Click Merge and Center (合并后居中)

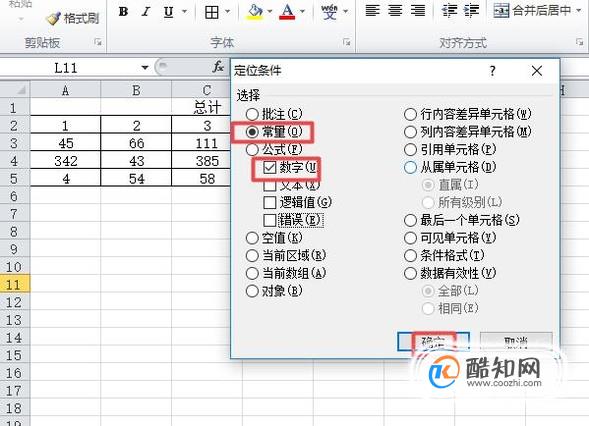click(533, 11)
